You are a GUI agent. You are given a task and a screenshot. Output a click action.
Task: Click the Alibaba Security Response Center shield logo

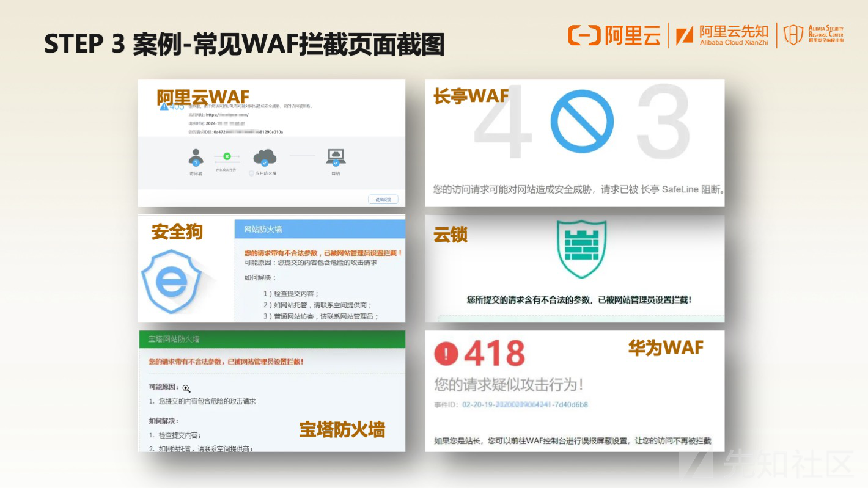click(x=814, y=35)
